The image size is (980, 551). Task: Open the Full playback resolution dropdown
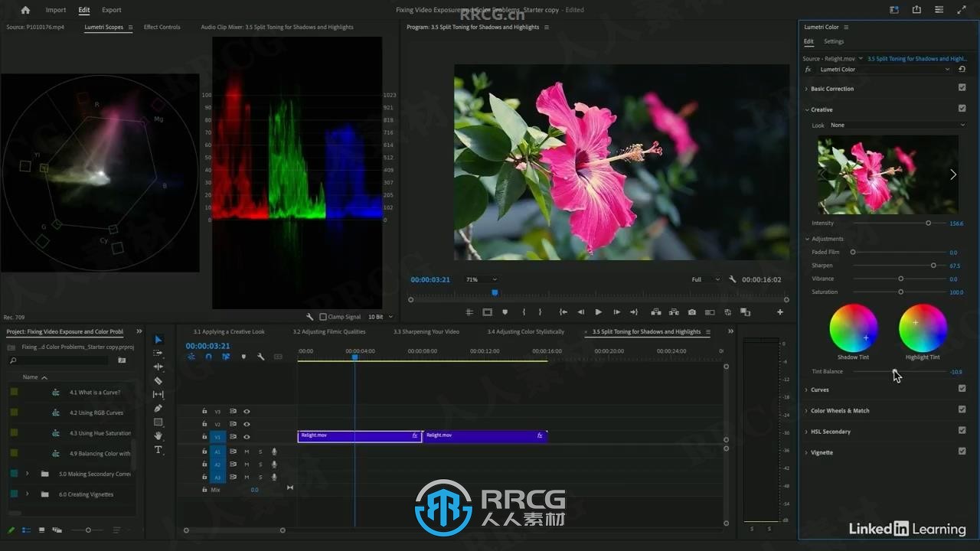705,279
